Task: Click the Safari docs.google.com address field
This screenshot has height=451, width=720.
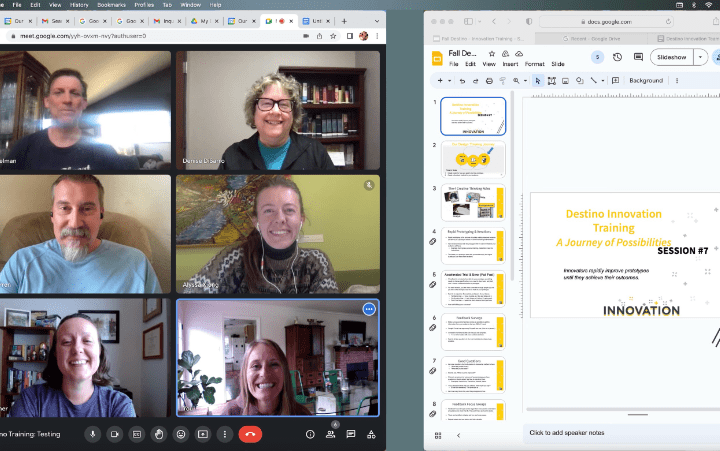Action: 607,22
